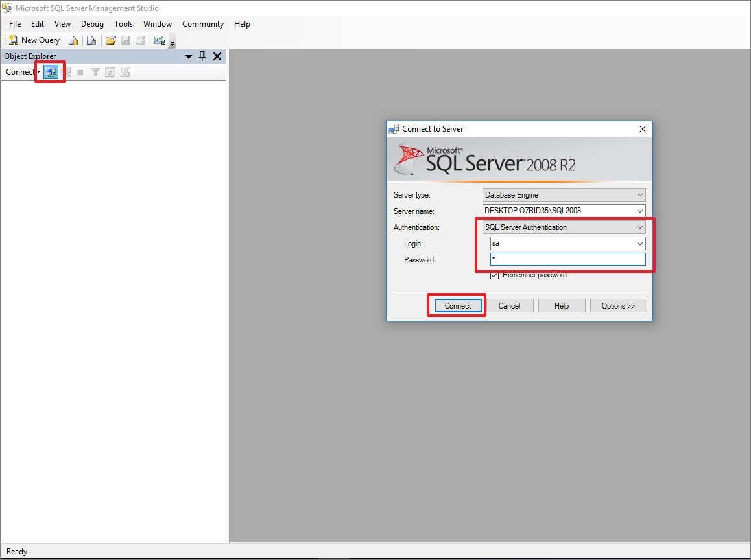Close the Connect to Server dialog
This screenshot has height=560, width=751.
coord(643,129)
